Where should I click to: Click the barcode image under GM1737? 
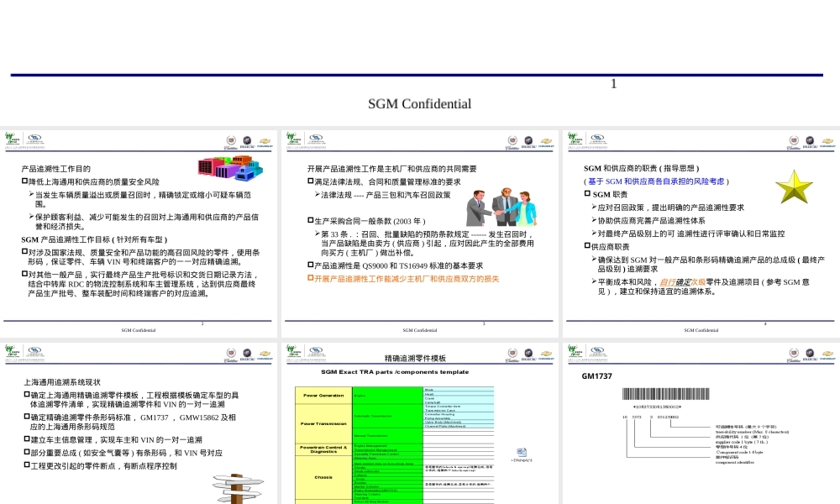[665, 394]
